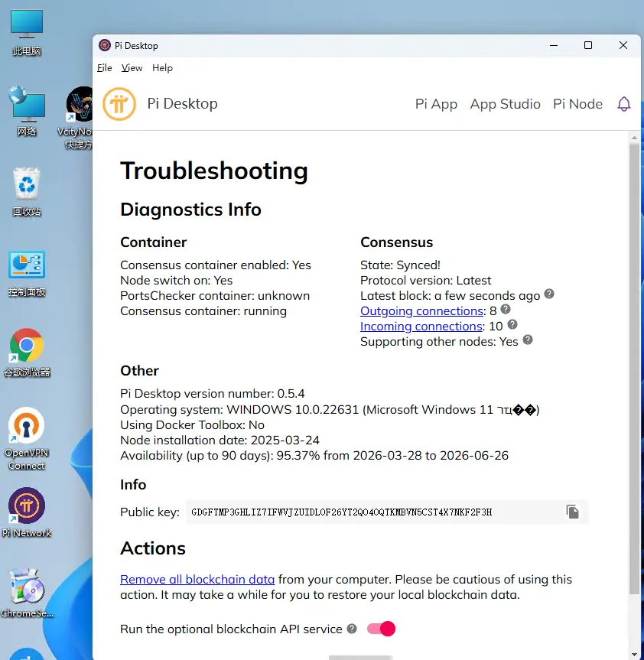Open the File menu

104,68
